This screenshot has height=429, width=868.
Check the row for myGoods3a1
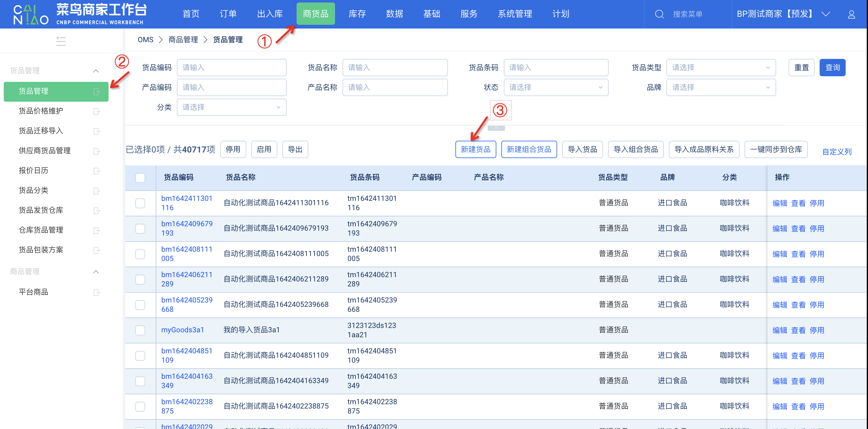pos(140,330)
